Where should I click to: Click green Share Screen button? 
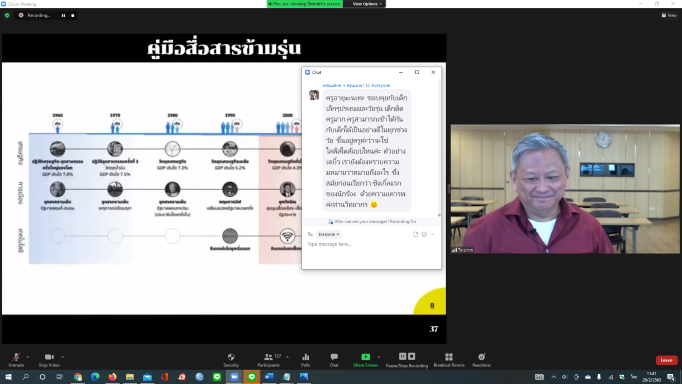pos(365,360)
